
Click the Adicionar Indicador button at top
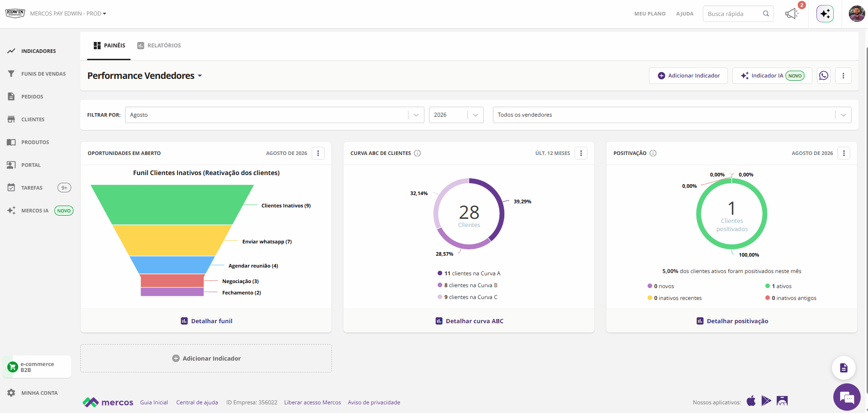[x=689, y=76]
